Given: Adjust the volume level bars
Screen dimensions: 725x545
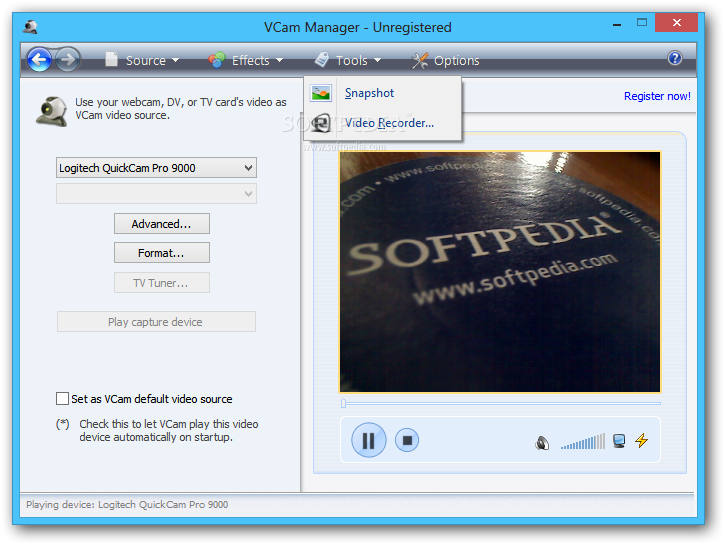Looking at the screenshot, I should tap(582, 442).
